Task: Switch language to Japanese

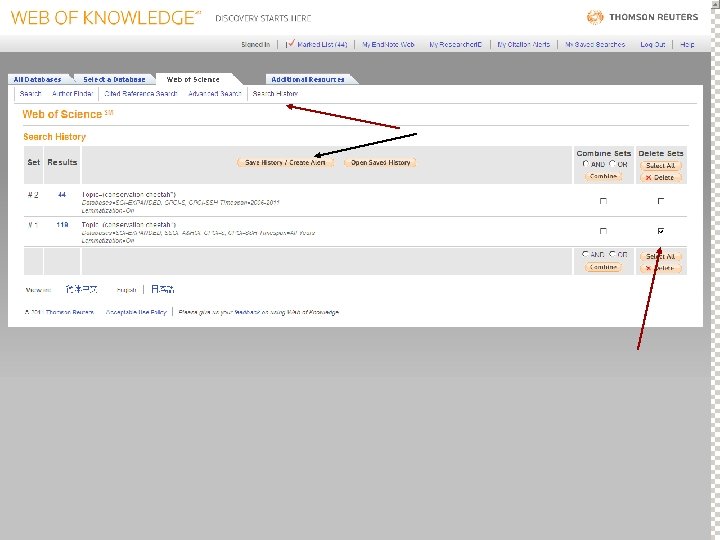Action: (163, 289)
